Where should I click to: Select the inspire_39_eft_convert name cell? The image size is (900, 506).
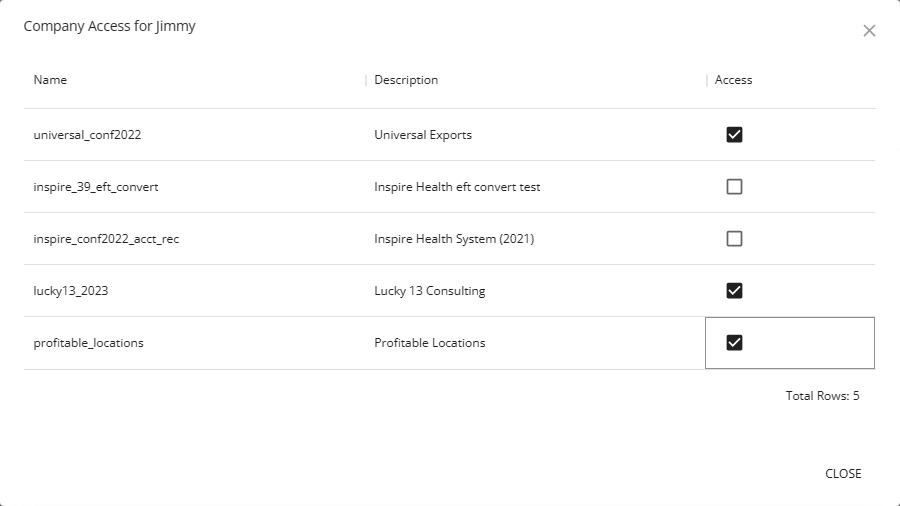[x=96, y=187]
